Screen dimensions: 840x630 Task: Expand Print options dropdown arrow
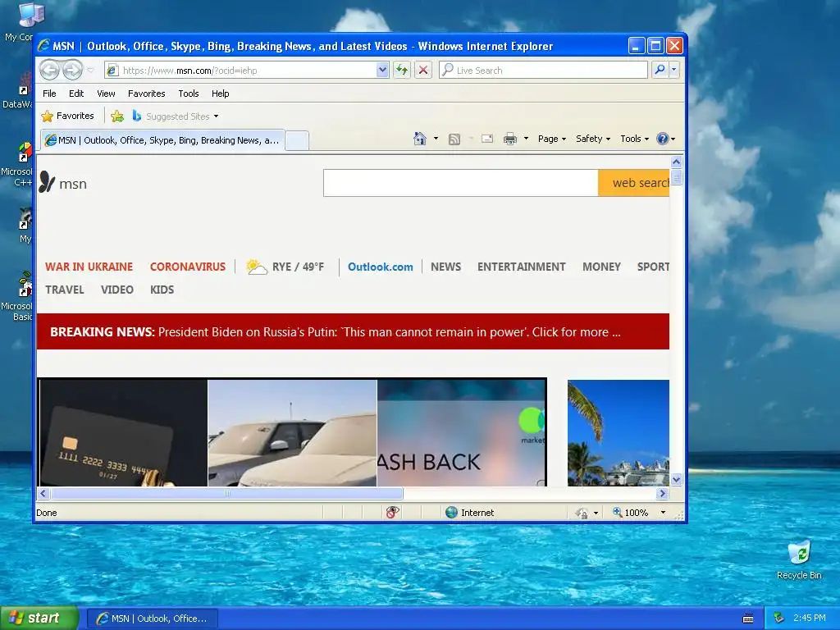pos(526,139)
